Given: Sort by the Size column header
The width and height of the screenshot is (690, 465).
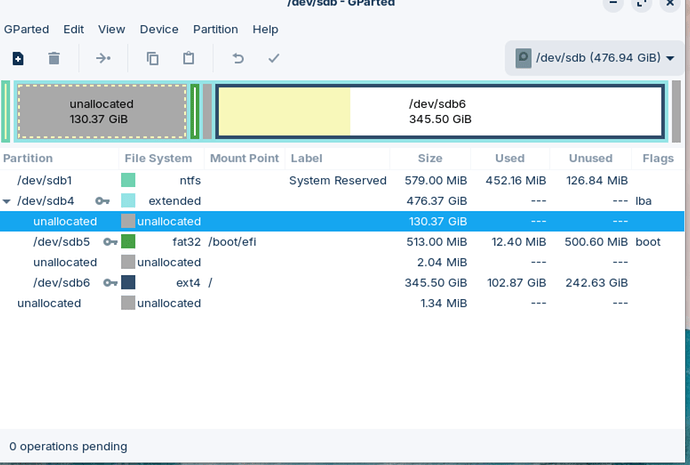Looking at the screenshot, I should coord(429,158).
